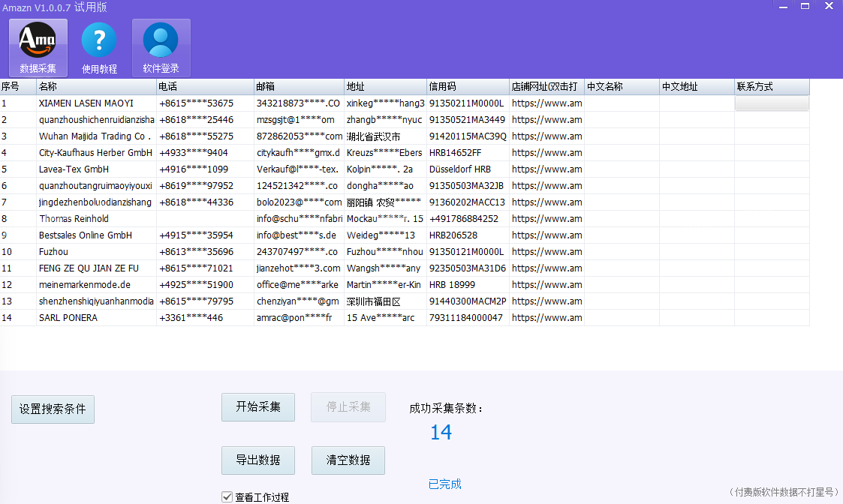Click the 地址 column header

(386, 86)
